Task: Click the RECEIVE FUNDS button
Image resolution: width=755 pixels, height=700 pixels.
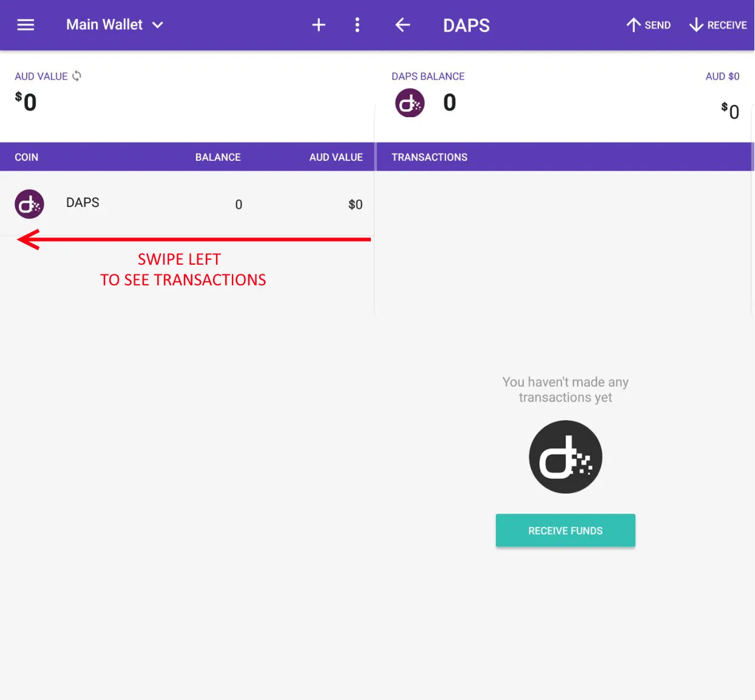Action: (x=565, y=531)
